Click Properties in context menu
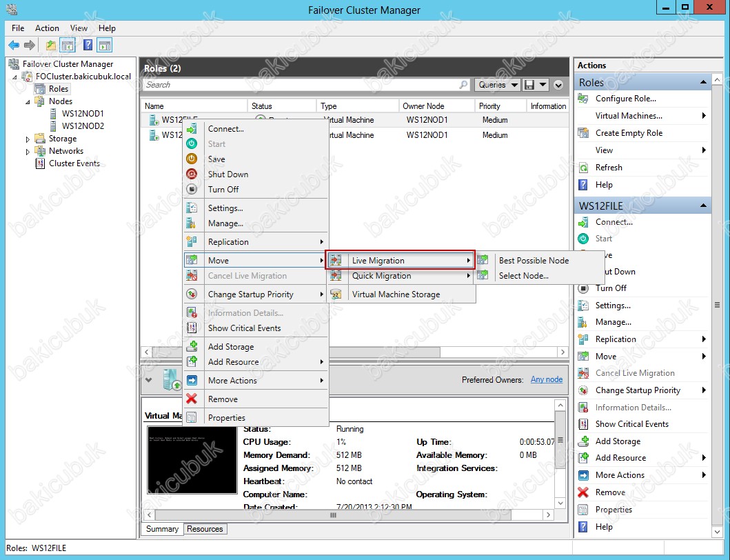This screenshot has height=560, width=730. click(256, 417)
